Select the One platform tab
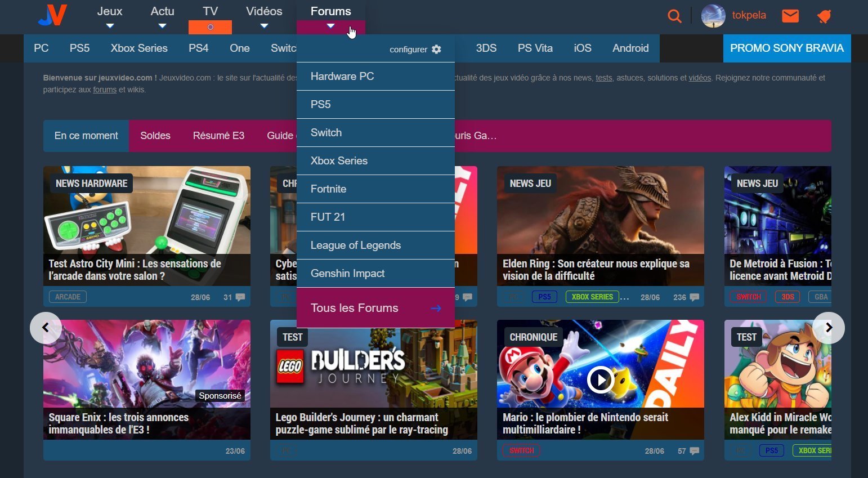Image resolution: width=868 pixels, height=478 pixels. (x=240, y=48)
